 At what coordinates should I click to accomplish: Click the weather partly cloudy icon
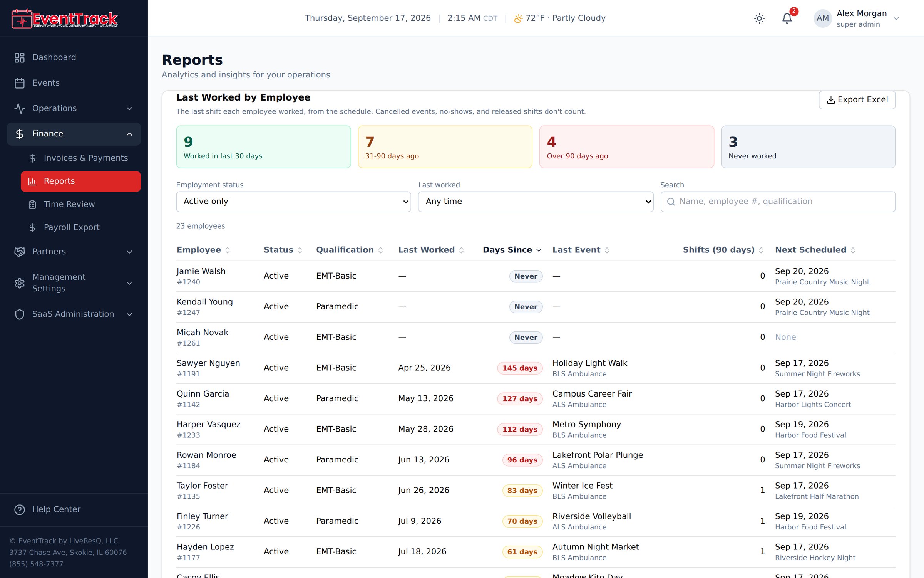518,18
